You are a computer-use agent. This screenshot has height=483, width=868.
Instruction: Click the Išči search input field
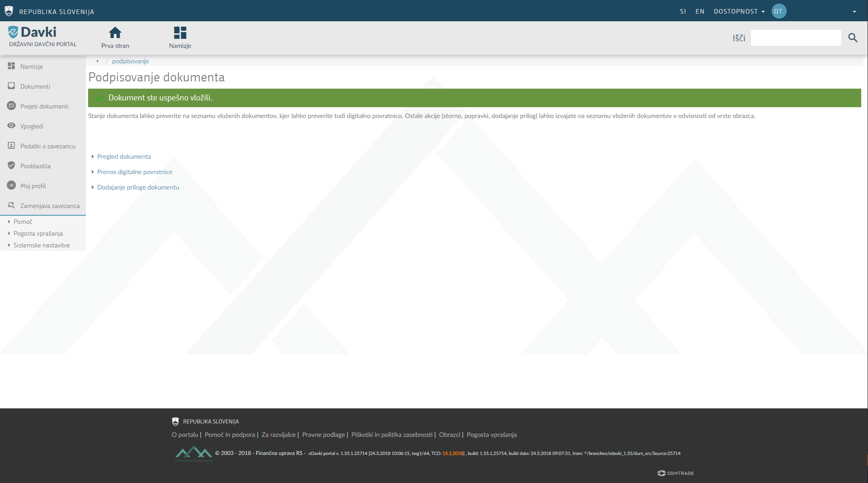796,38
